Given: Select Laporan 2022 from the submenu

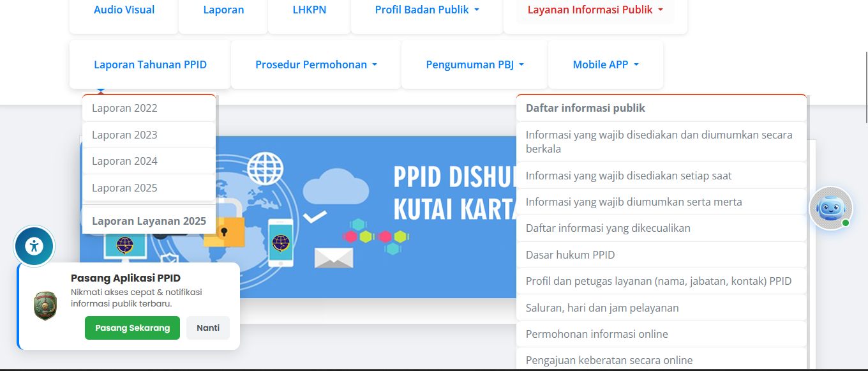Looking at the screenshot, I should pos(149,108).
